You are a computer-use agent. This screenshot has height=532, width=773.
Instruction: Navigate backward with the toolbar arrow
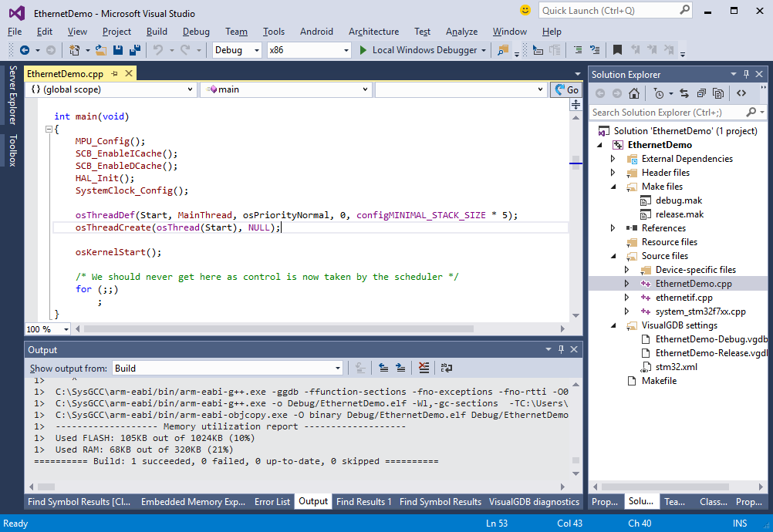24,50
